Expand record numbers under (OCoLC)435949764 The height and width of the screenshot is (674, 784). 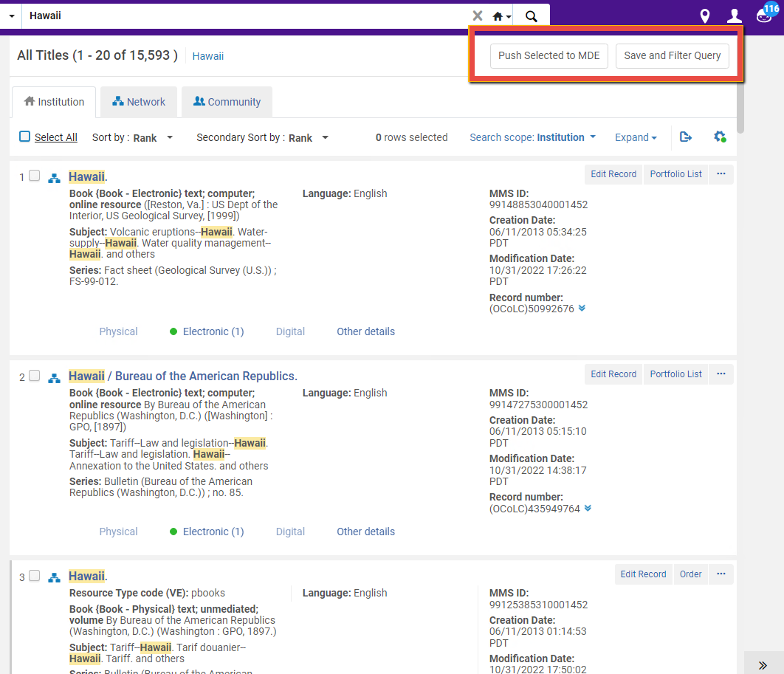[x=588, y=509]
